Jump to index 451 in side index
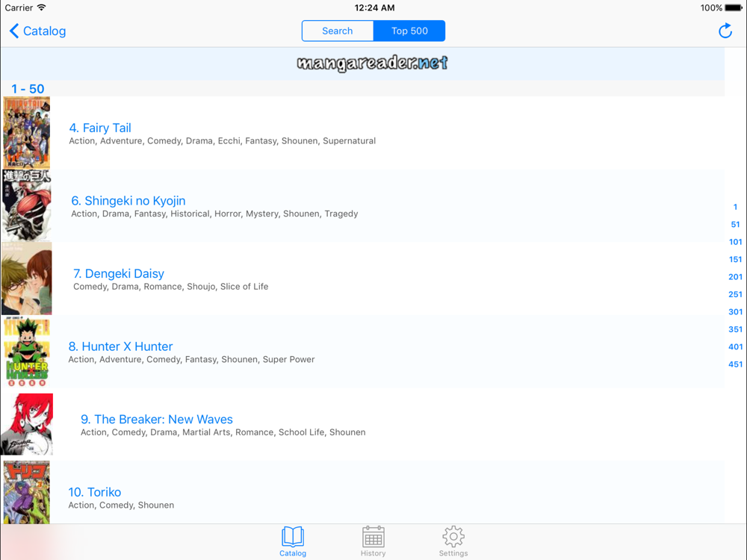Image resolution: width=747 pixels, height=560 pixels. click(x=735, y=364)
